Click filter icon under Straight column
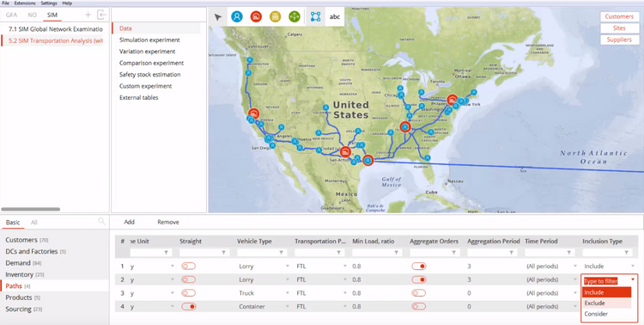The width and height of the screenshot is (644, 325). point(224,253)
